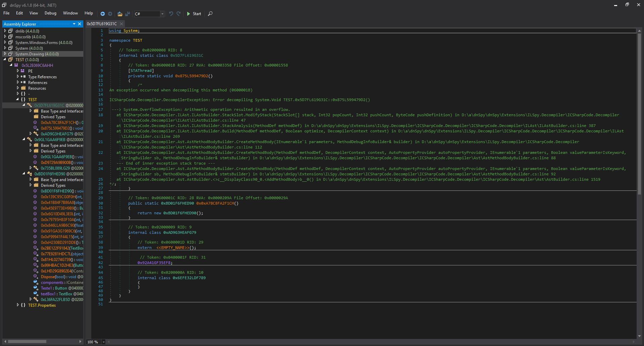The width and height of the screenshot is (644, 346).
Task: Collapse the TEST (1.0.0.0) assembly node
Action: (x=5, y=60)
